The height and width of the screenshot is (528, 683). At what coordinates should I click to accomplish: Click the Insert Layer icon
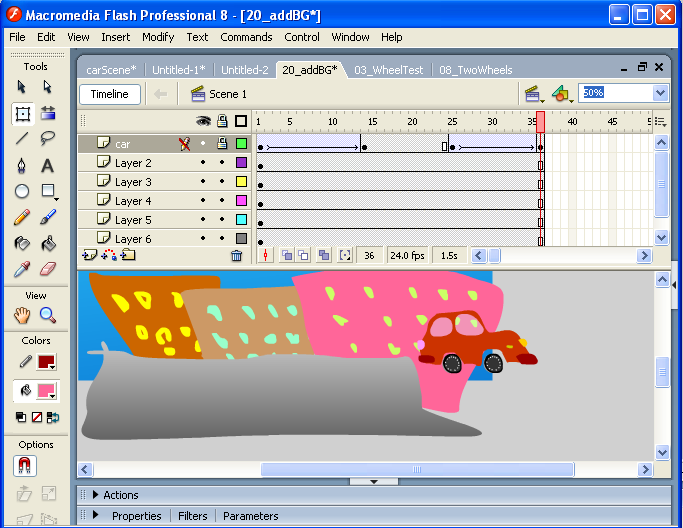tap(90, 255)
